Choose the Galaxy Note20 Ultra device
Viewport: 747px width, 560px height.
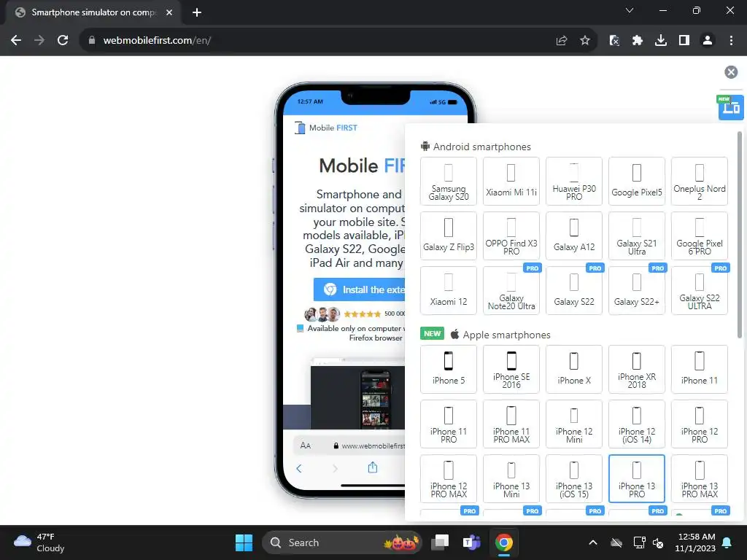511,290
